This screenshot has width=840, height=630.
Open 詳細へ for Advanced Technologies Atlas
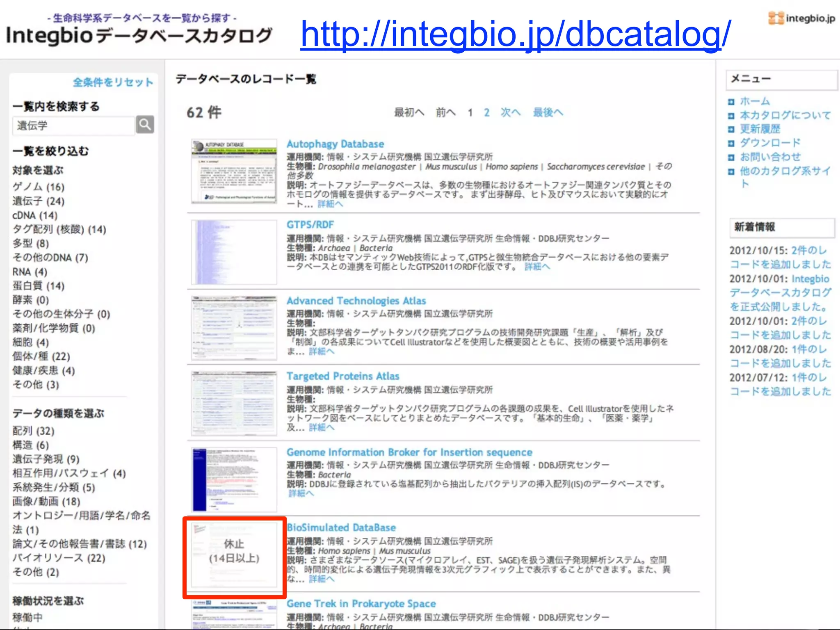322,352
